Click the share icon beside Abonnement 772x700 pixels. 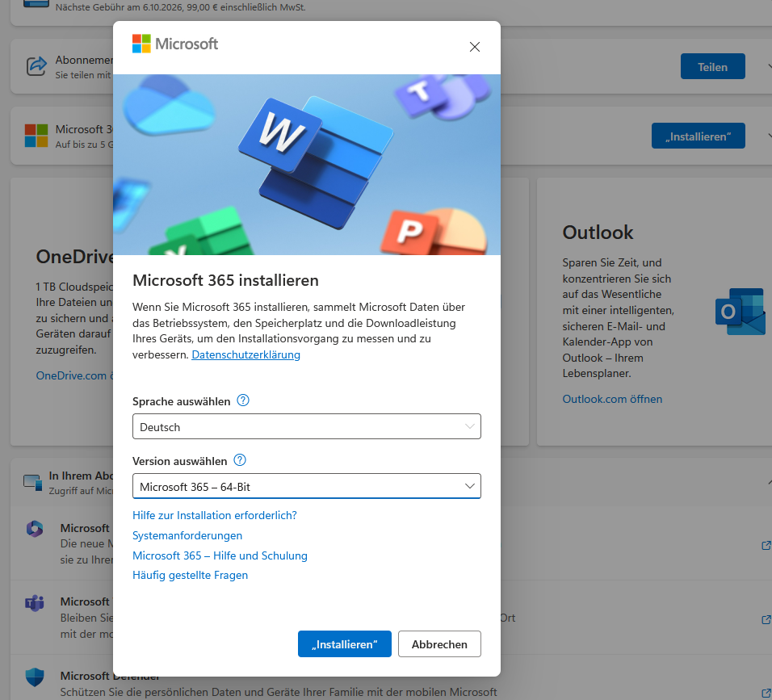[x=36, y=66]
